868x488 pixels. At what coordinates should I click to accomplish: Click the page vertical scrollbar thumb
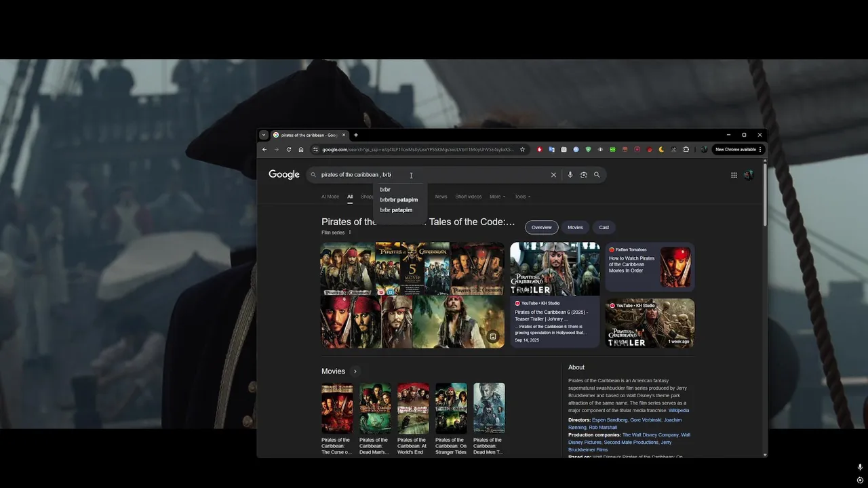click(765, 193)
